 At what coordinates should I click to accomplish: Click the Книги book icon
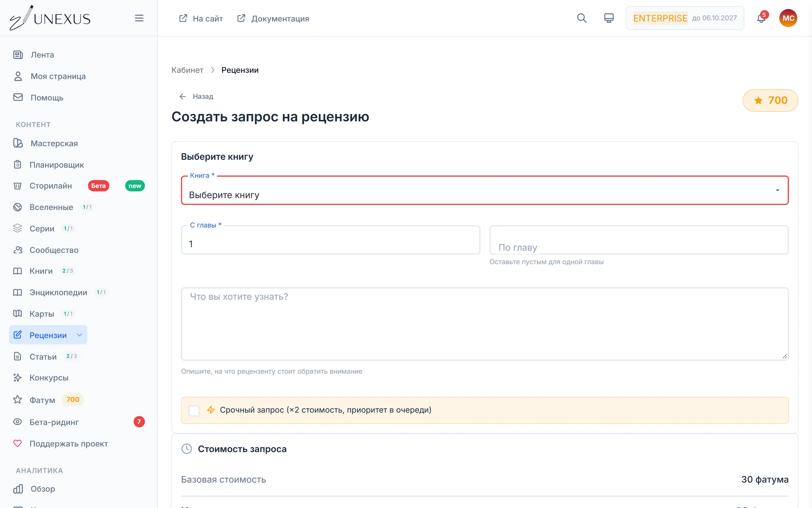[18, 271]
